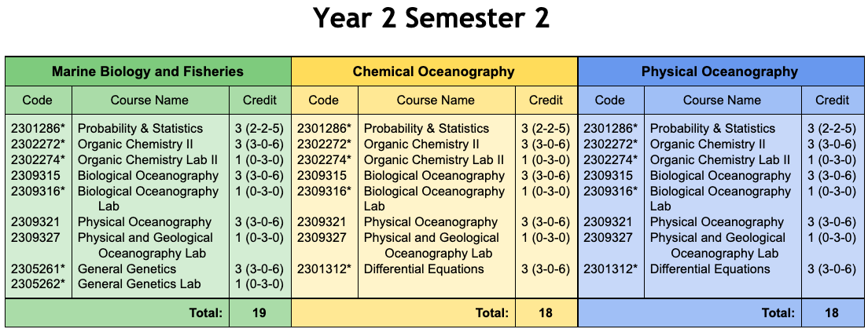Select Differential Equations in Chemical Oceanography column
The height and width of the screenshot is (329, 868).
pos(424,269)
